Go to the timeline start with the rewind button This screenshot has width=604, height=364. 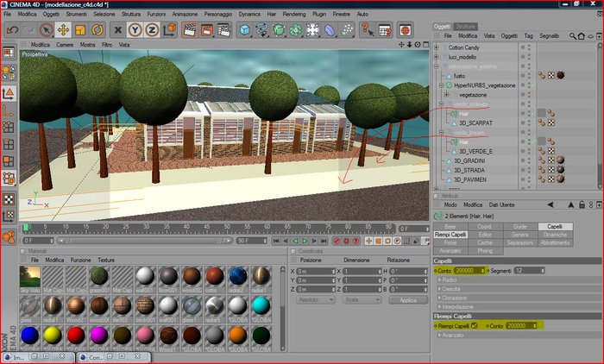276,241
